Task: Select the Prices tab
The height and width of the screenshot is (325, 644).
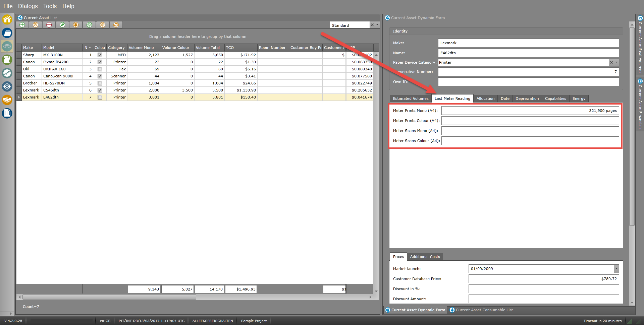Action: tap(398, 257)
